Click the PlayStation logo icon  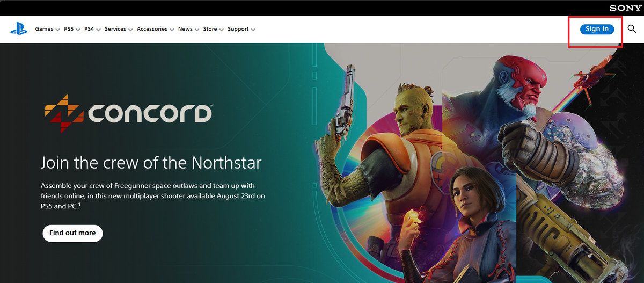click(x=19, y=29)
